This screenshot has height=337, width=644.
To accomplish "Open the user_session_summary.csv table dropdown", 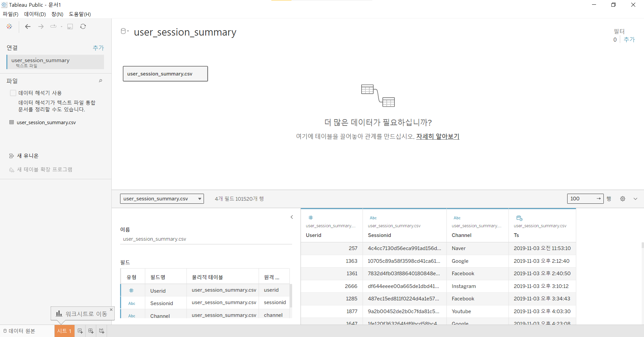I will point(162,199).
